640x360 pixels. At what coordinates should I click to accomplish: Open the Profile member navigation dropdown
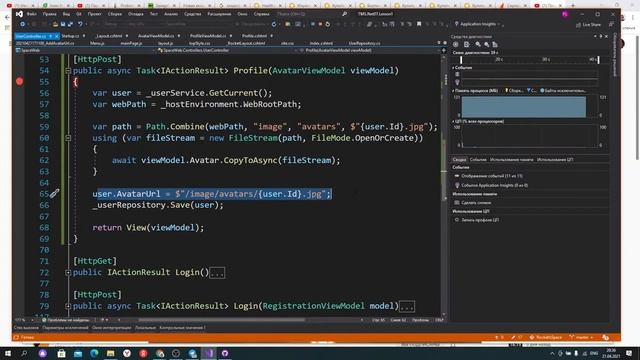pos(370,50)
